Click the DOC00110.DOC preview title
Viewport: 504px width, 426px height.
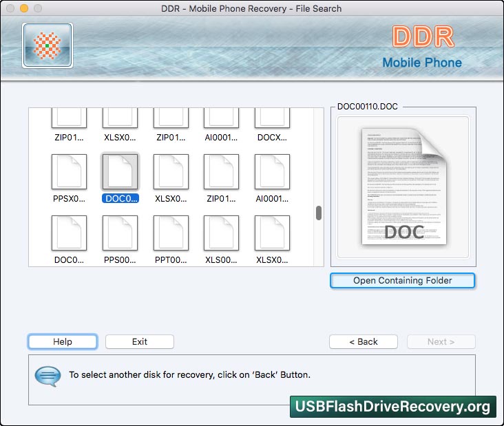coord(368,107)
